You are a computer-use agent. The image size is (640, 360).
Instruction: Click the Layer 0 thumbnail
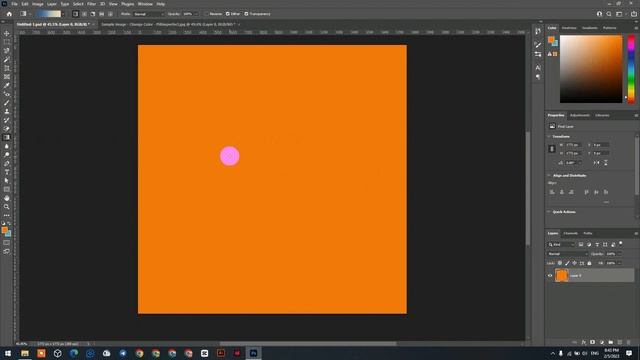pos(562,276)
